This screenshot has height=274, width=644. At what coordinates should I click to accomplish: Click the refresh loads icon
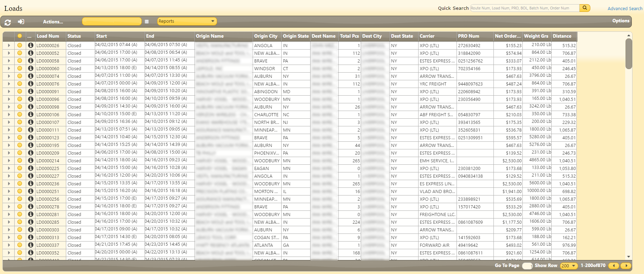coord(8,22)
